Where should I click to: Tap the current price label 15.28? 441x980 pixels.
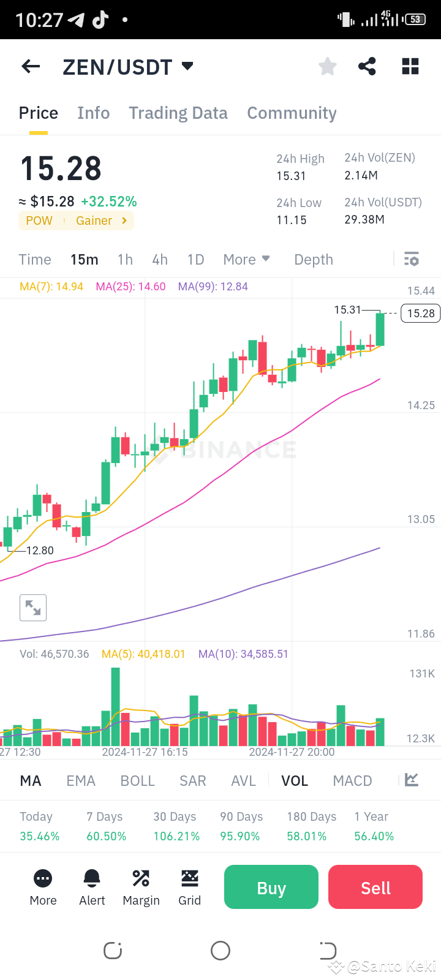(x=420, y=313)
